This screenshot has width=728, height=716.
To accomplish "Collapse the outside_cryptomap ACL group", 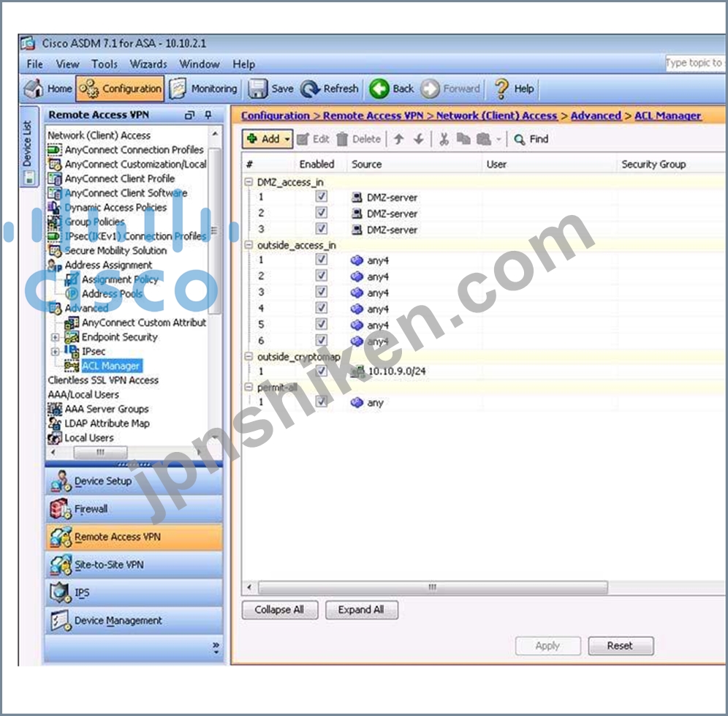I will (x=249, y=356).
